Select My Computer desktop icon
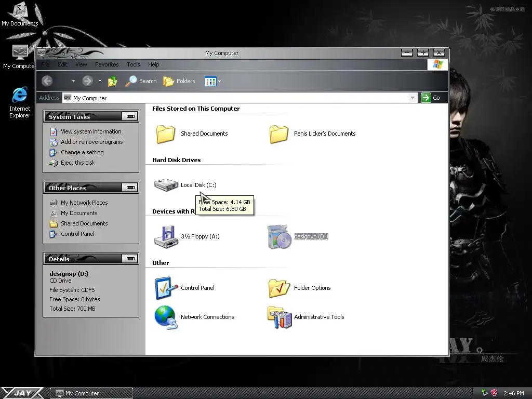 (19, 57)
